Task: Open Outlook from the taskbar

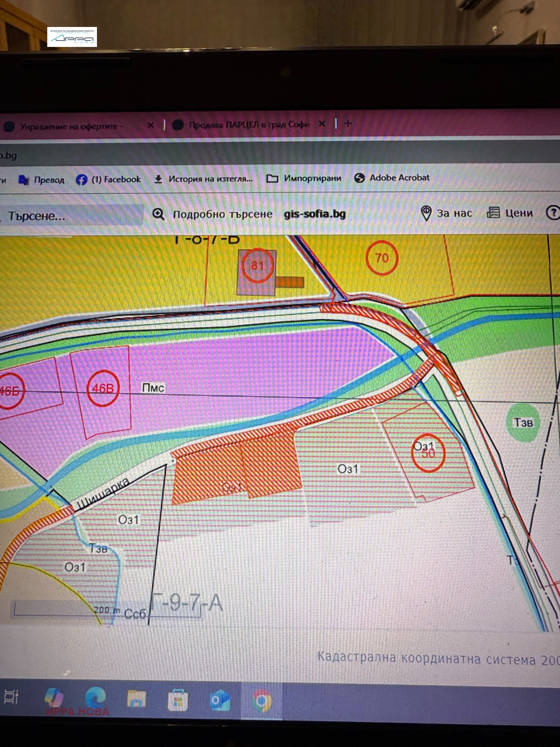Action: coord(219,700)
